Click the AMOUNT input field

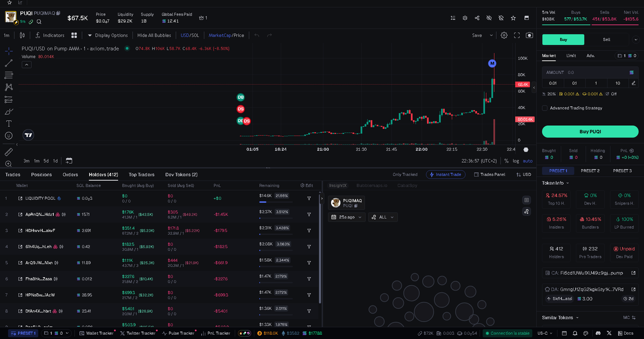point(590,72)
